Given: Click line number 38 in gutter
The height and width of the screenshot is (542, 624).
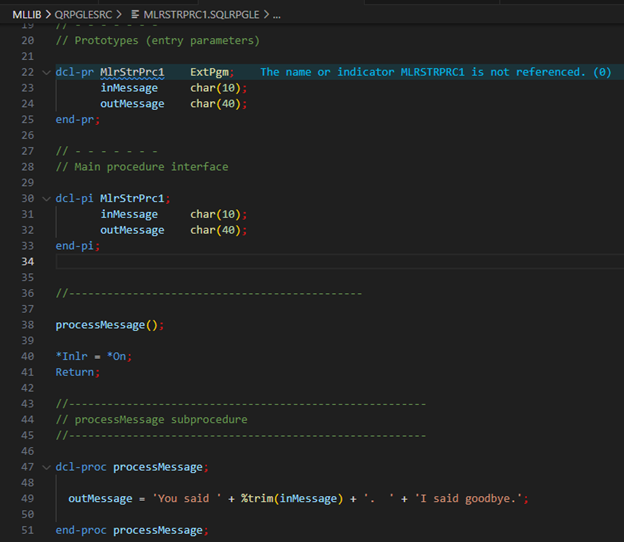Looking at the screenshot, I should click(27, 325).
